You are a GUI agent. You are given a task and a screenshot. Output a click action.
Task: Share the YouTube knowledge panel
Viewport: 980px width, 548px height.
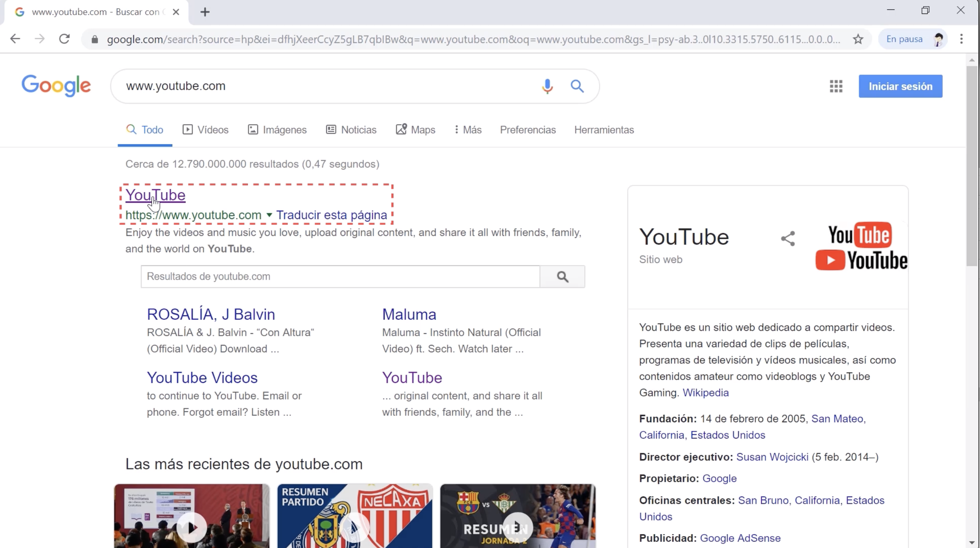point(788,238)
